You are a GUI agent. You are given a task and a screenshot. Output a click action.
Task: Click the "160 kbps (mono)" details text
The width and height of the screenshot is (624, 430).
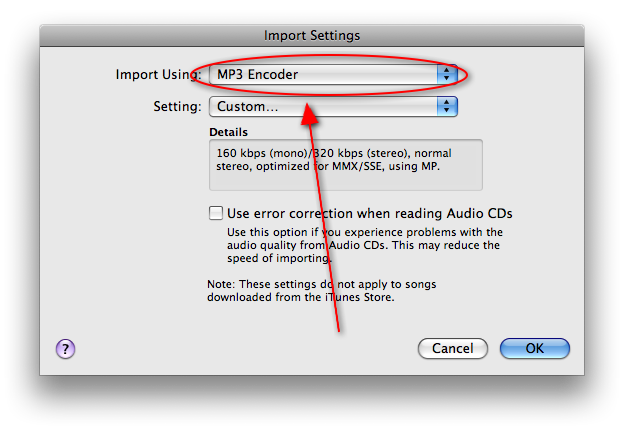(x=261, y=153)
